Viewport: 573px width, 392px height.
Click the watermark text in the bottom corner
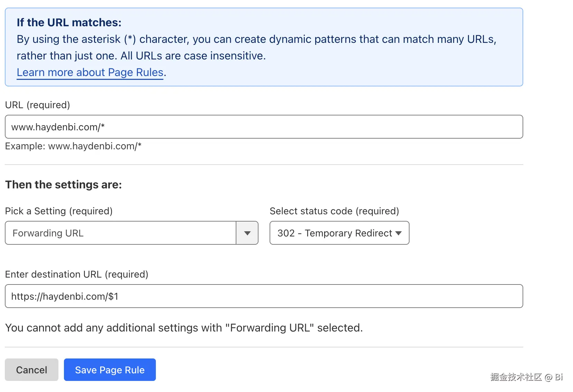coord(526,377)
